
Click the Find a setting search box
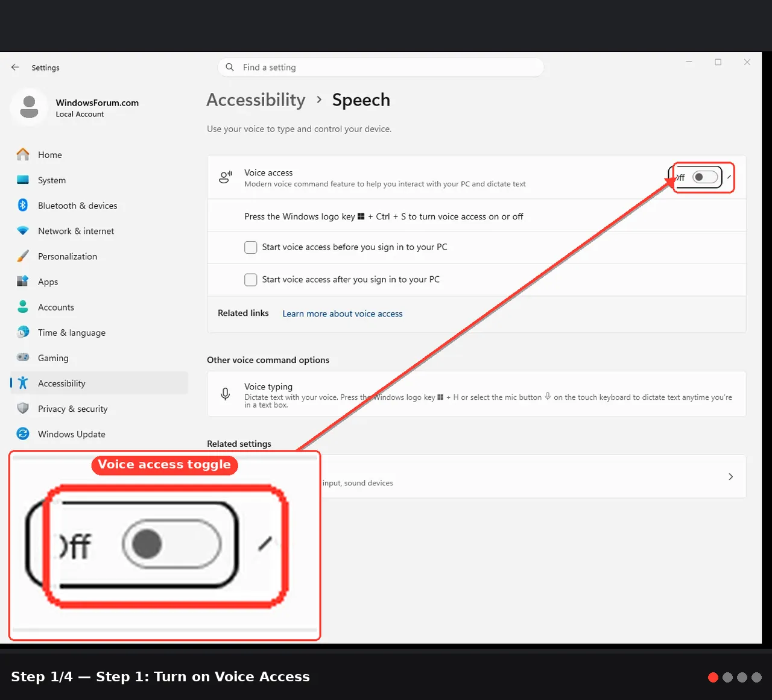[381, 68]
